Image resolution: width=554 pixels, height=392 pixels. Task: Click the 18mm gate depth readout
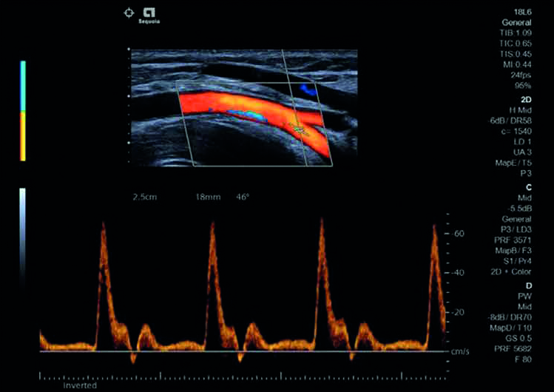206,198
